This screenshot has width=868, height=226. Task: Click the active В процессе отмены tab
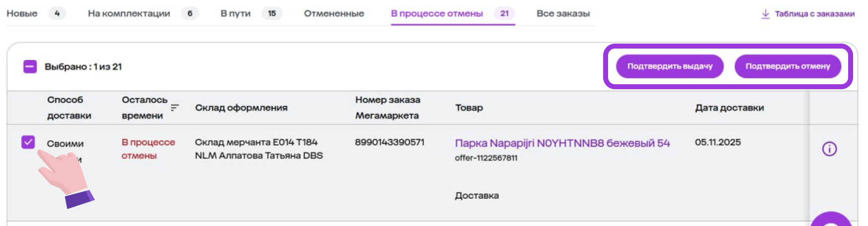(x=436, y=13)
